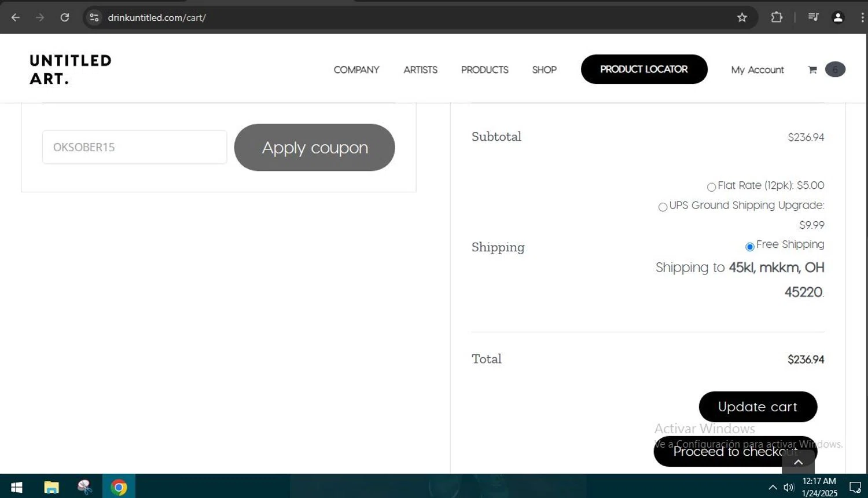Open the ARTISTS menu
Image resolution: width=868 pixels, height=498 pixels.
click(x=421, y=69)
